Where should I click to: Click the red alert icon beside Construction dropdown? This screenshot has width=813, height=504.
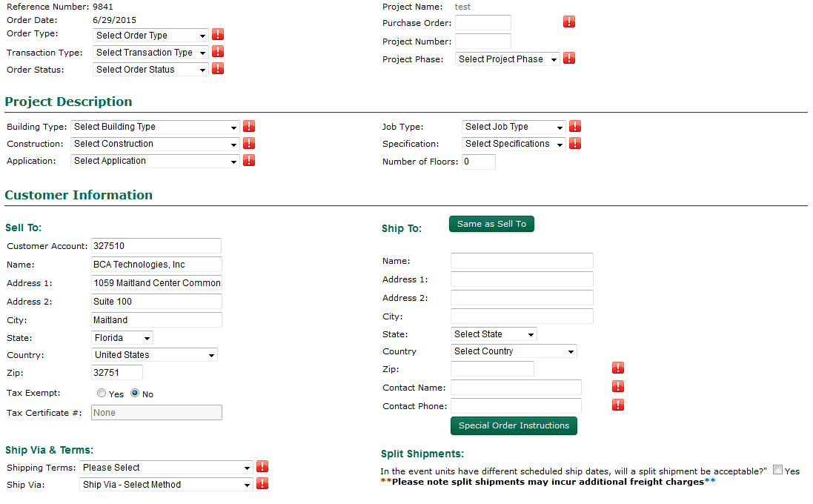tap(249, 143)
